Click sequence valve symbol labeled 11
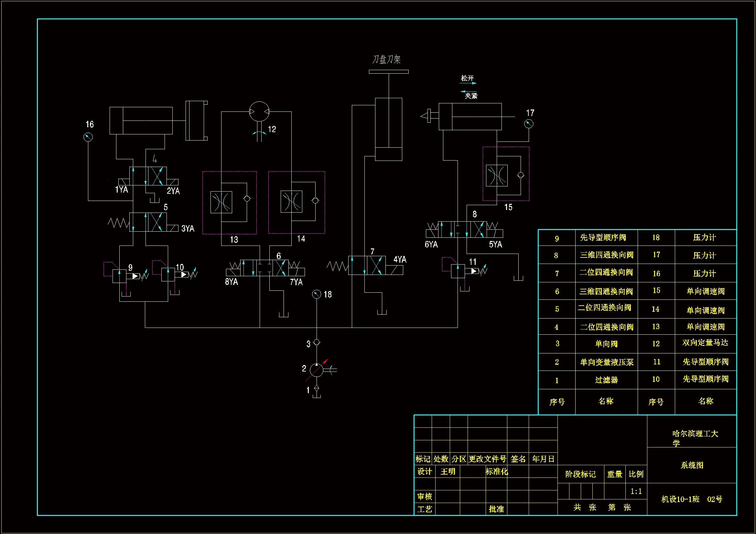756x534 pixels. (458, 271)
